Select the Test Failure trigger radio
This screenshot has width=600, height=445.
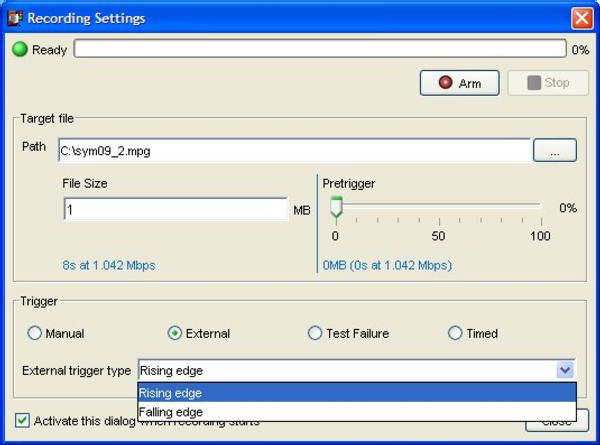tap(315, 334)
